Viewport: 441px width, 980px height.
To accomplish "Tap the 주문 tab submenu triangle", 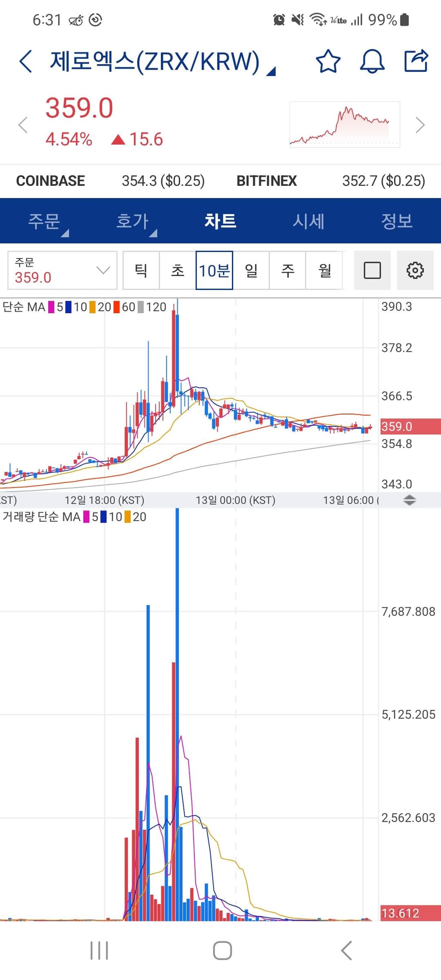I will coord(65,233).
